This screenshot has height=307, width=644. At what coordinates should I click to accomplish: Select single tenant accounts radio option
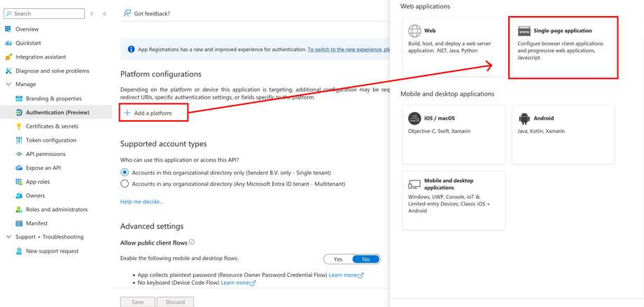(125, 173)
